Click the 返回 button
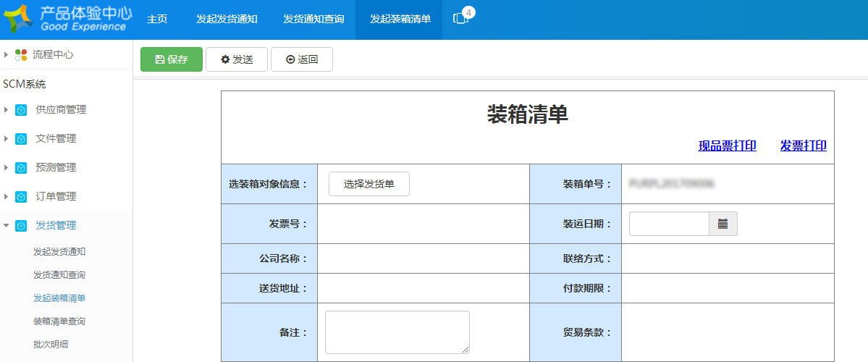868x362 pixels. [302, 59]
